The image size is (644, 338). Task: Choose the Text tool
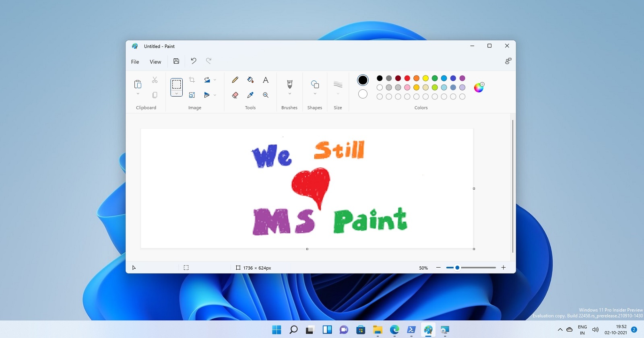point(266,80)
